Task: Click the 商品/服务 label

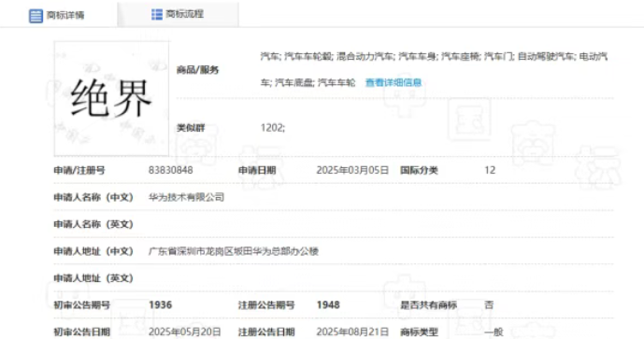Action: 197,70
